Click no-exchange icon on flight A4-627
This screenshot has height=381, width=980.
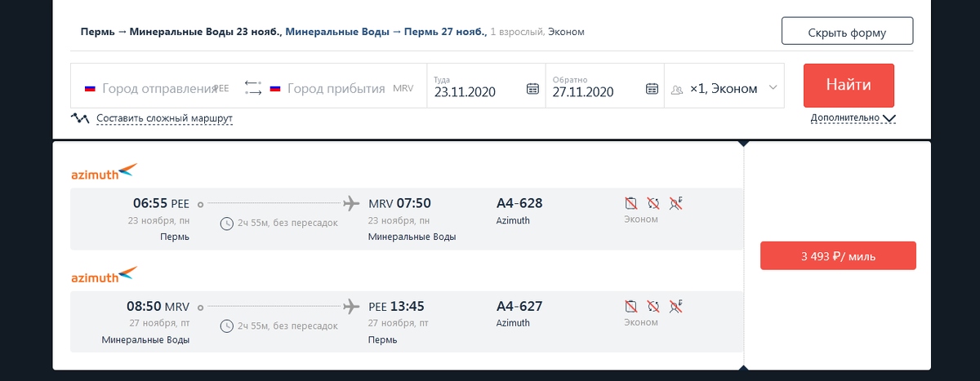click(653, 307)
